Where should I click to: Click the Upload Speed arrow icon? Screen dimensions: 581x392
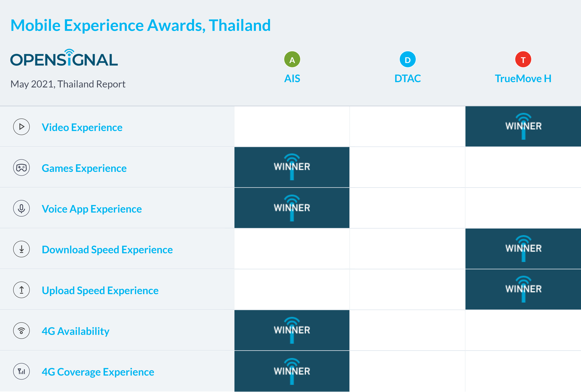tap(21, 290)
